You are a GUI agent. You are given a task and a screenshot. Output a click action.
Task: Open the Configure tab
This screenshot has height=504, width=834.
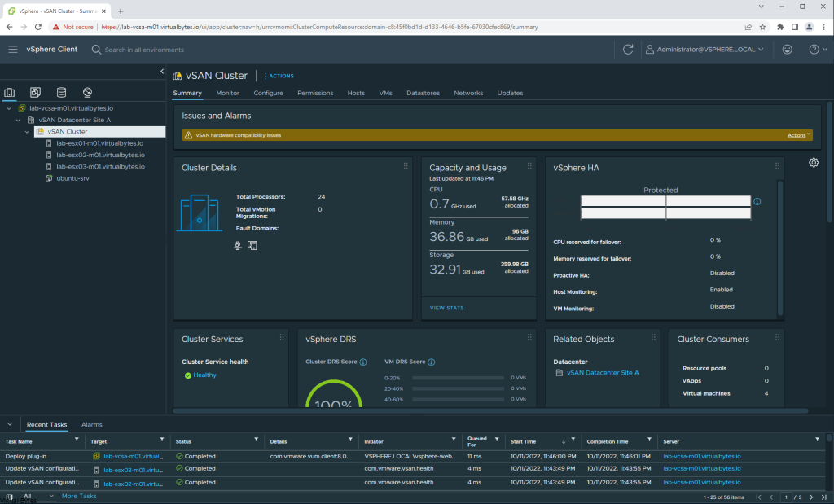(x=268, y=93)
